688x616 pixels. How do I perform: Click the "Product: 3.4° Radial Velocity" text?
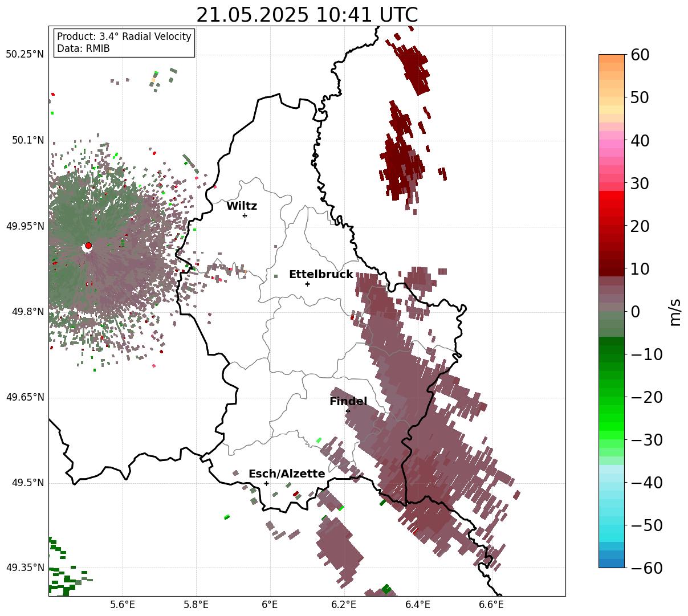[x=124, y=36]
